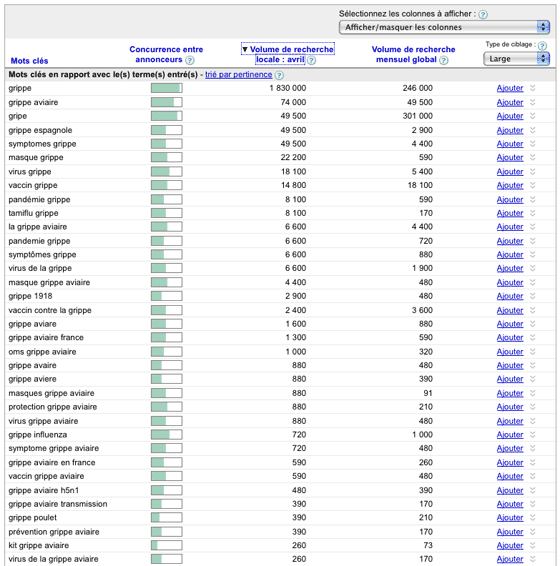Sort by 'Concurrence entre annonceurs' column header
The width and height of the screenshot is (560, 566).
pyautogui.click(x=166, y=54)
